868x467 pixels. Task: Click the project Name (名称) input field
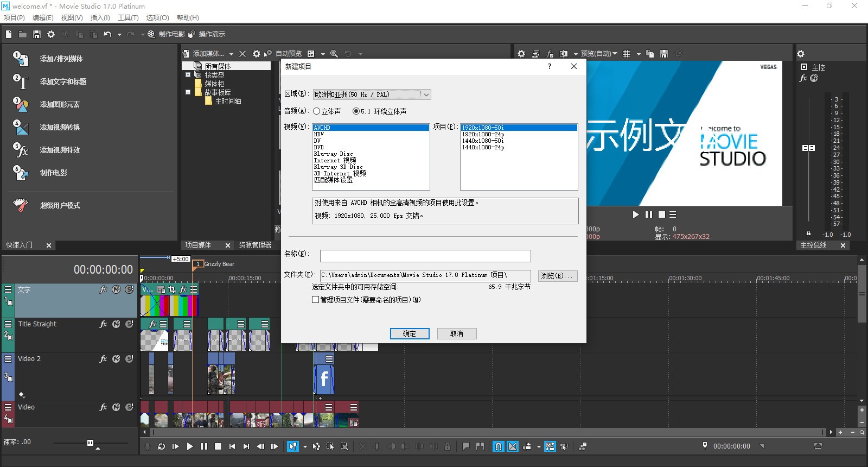(x=425, y=256)
